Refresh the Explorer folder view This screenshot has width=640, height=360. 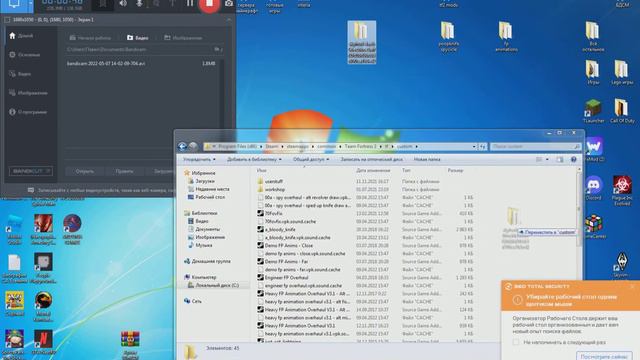tap(482, 146)
